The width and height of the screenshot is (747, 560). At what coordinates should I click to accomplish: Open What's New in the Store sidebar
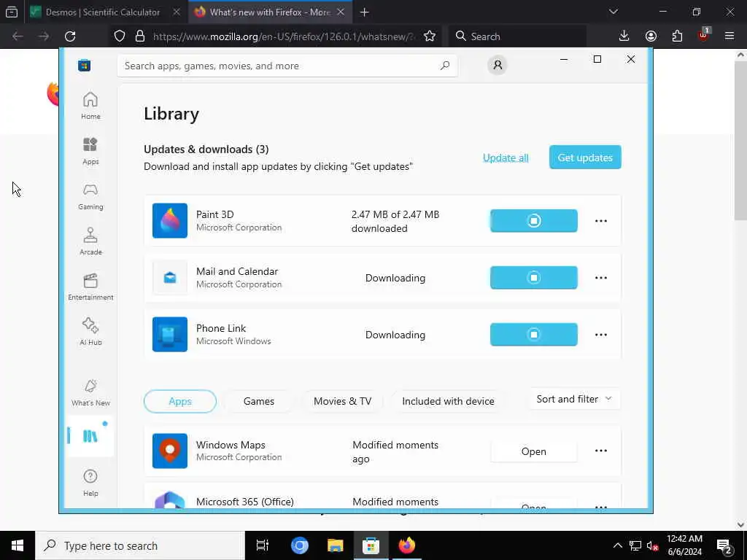(90, 393)
